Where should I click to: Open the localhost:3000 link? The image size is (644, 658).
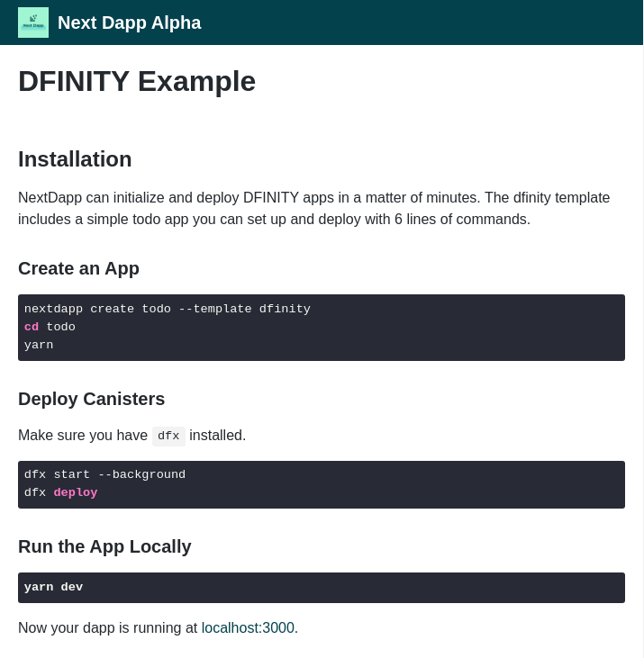(248, 627)
